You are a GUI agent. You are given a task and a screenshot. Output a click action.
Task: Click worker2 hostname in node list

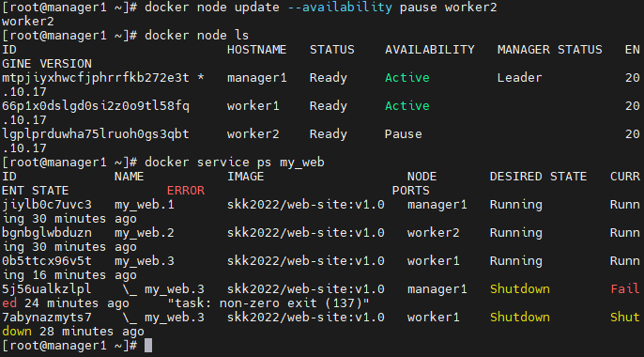coord(253,134)
